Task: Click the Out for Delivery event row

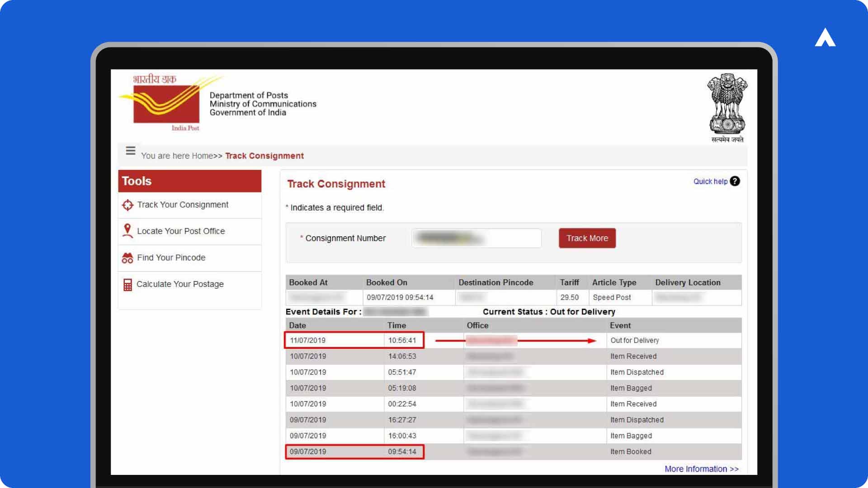Action: (513, 340)
